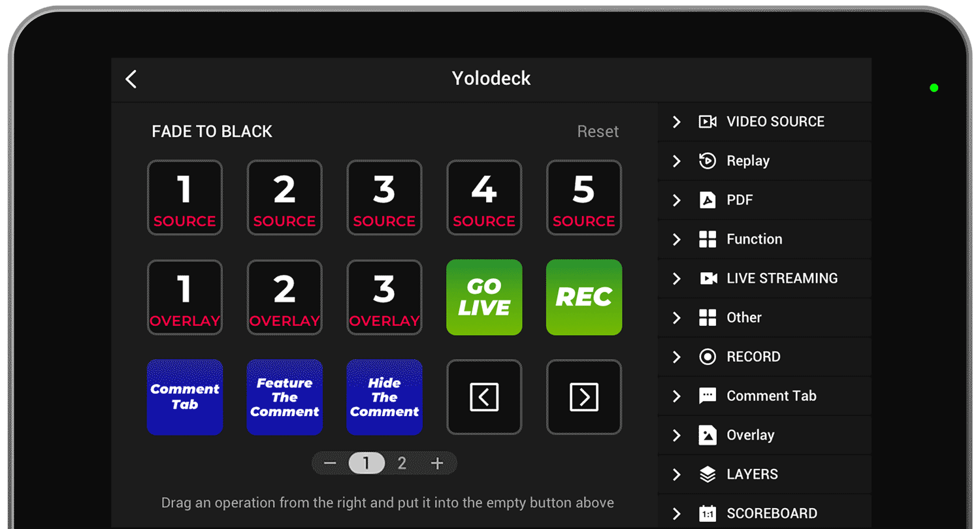Expand the RECORD chevron
980x529 pixels.
point(677,357)
